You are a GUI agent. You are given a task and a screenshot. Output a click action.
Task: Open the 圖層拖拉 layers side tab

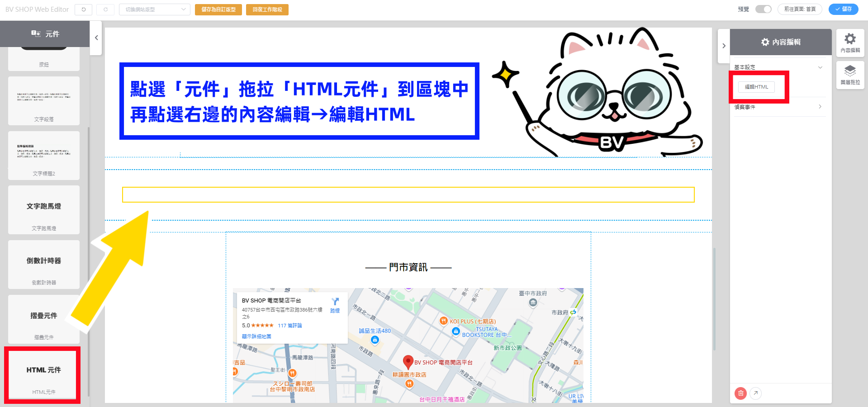(x=850, y=75)
